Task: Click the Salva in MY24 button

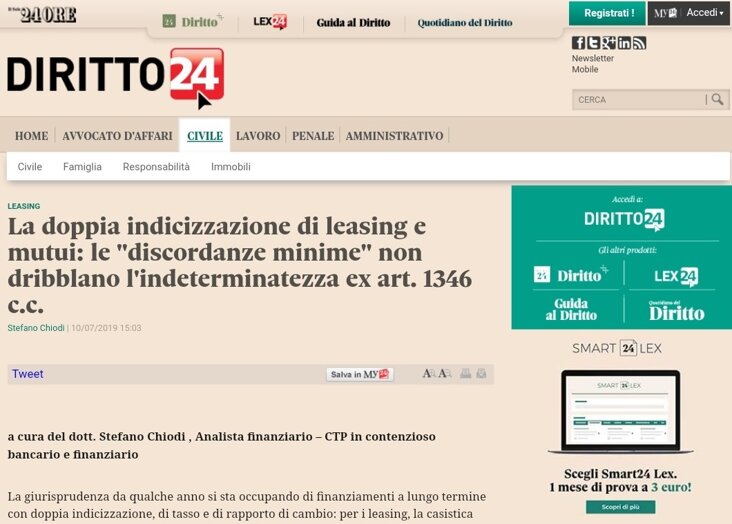Action: tap(359, 374)
